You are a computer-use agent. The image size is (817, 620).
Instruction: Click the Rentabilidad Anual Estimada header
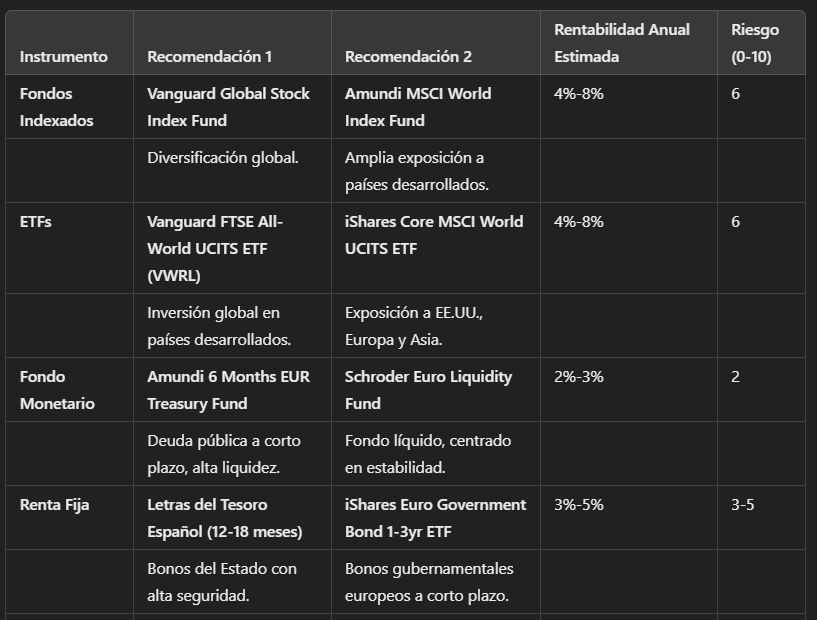tap(622, 43)
